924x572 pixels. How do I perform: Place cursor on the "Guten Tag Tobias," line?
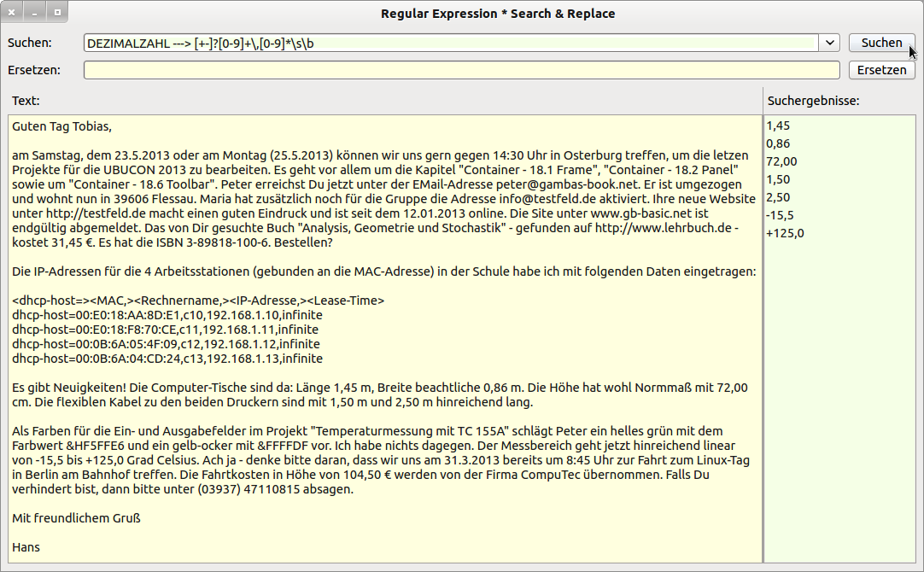point(62,126)
